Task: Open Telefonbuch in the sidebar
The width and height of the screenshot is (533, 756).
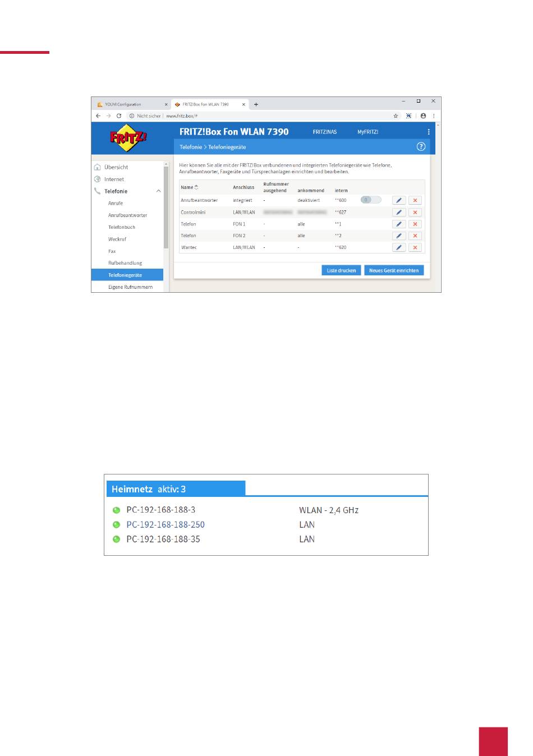Action: pos(122,227)
